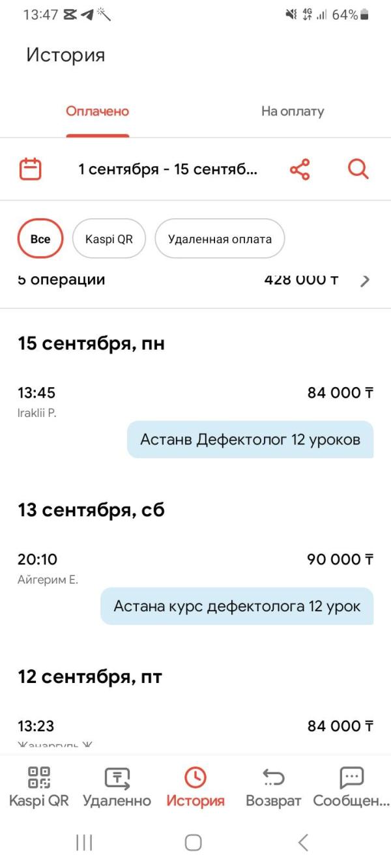Switch to the На оплату tab
Image resolution: width=391 pixels, height=868 pixels.
(293, 111)
